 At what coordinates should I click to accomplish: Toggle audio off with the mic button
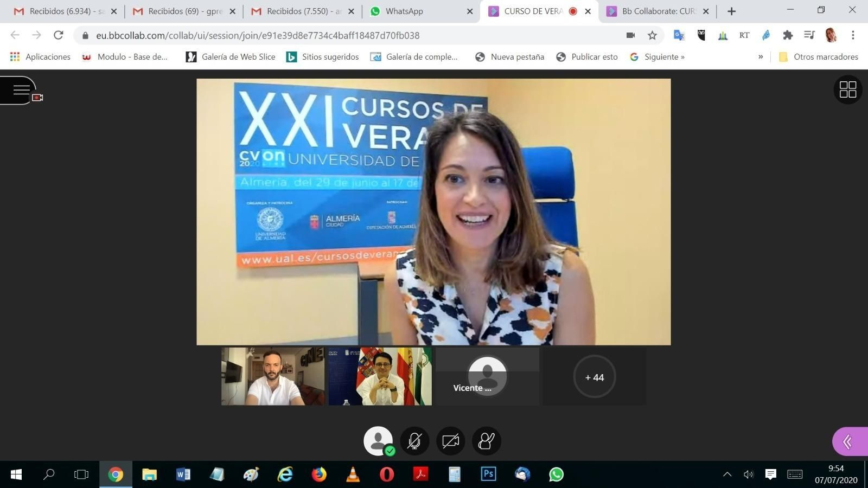click(x=414, y=441)
